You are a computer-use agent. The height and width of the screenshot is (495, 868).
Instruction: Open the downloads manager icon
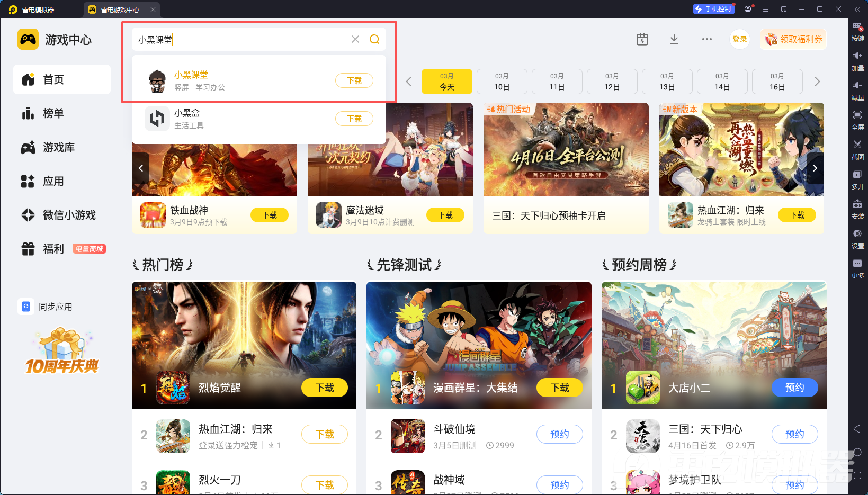click(674, 39)
